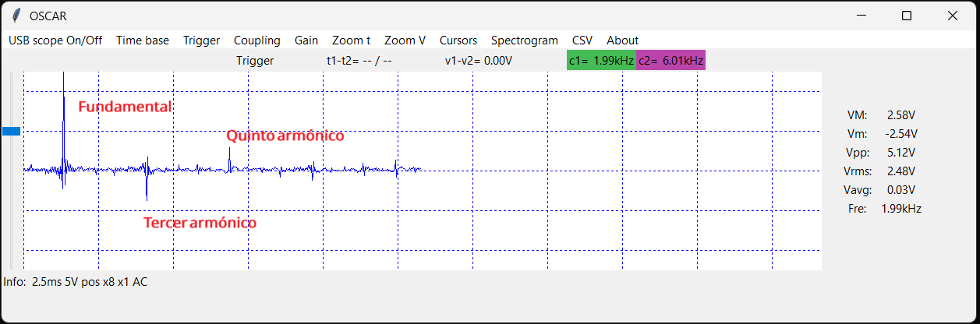Open the Time base menu
The height and width of the screenshot is (324, 980).
[143, 40]
